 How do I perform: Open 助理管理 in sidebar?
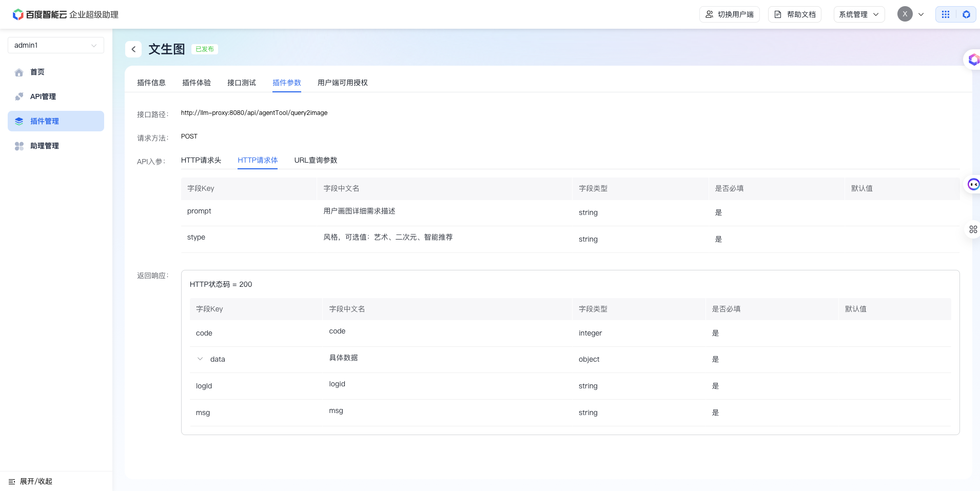[x=56, y=146]
